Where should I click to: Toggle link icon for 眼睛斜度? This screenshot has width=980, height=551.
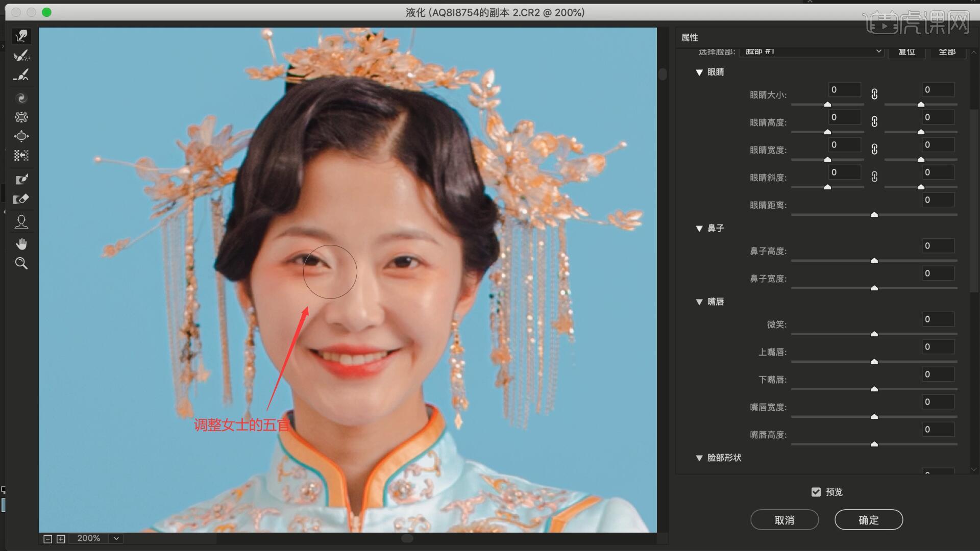coord(874,177)
